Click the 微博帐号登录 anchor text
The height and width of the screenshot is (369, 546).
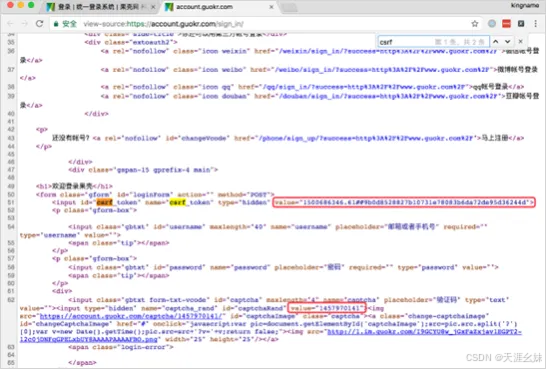tap(517, 70)
